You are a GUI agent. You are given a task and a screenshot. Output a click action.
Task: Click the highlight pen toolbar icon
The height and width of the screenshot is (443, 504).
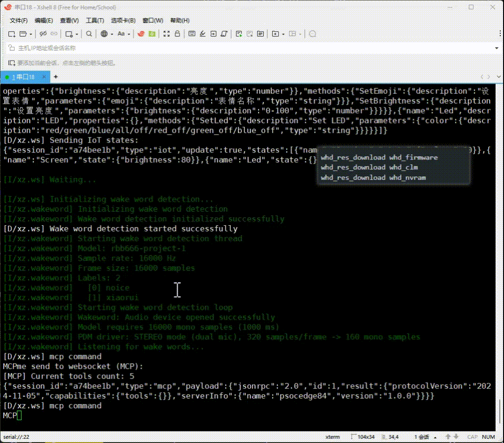point(203,34)
